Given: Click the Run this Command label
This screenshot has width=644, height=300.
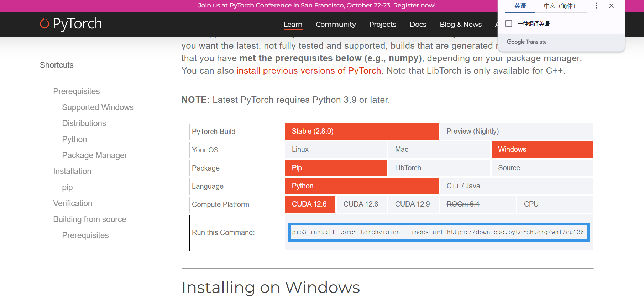Looking at the screenshot, I should (223, 232).
